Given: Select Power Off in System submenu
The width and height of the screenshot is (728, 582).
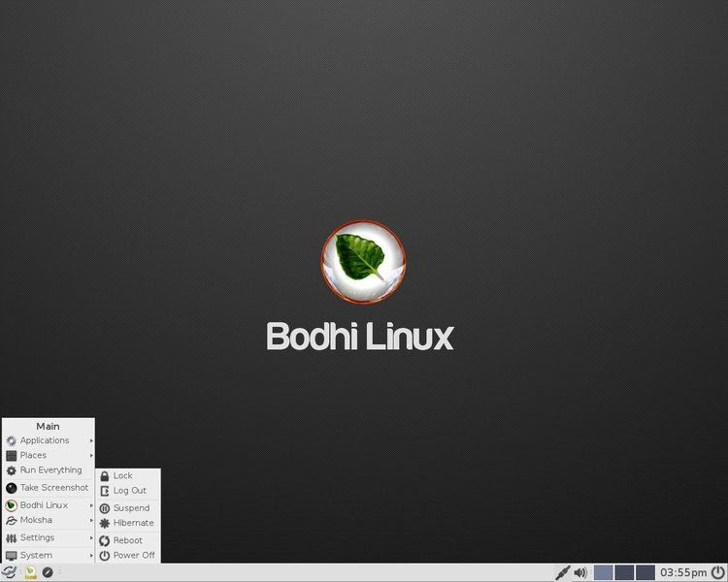Looking at the screenshot, I should tap(128, 555).
